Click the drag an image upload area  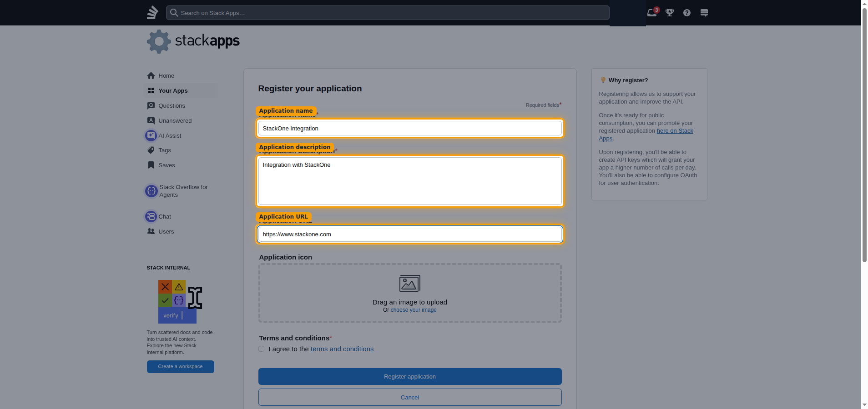410,293
